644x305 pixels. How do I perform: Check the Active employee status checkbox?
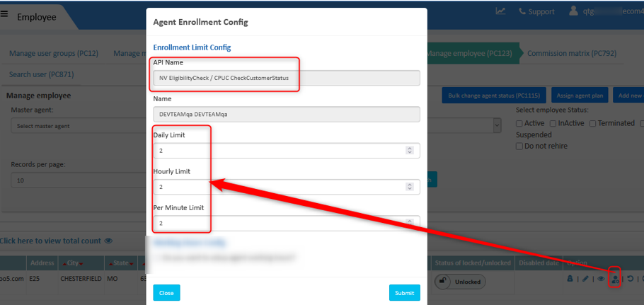(x=519, y=123)
